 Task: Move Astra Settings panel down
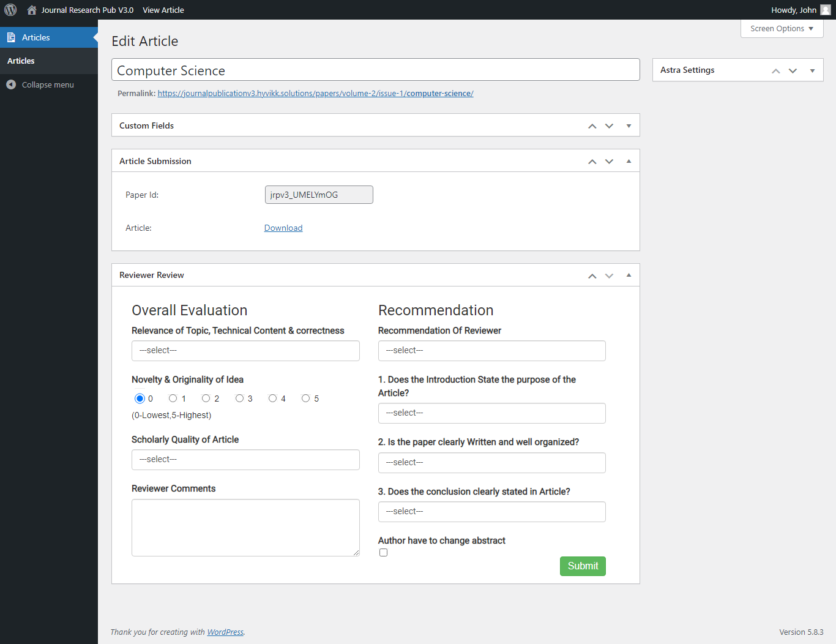793,71
